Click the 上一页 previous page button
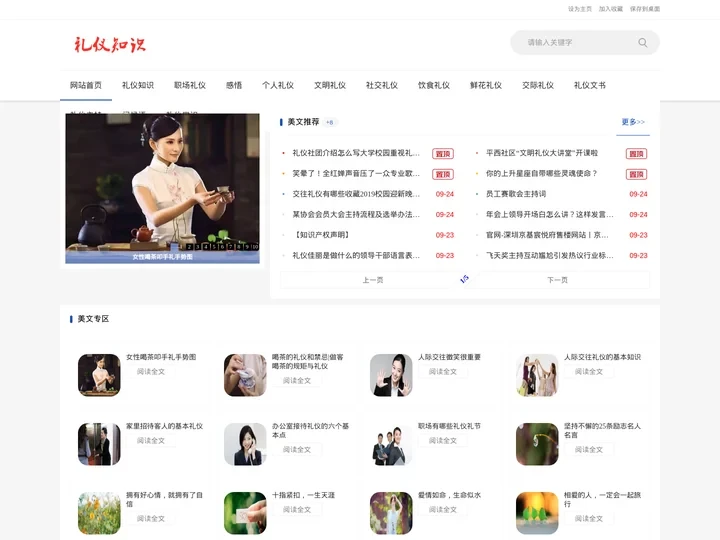 [x=372, y=280]
